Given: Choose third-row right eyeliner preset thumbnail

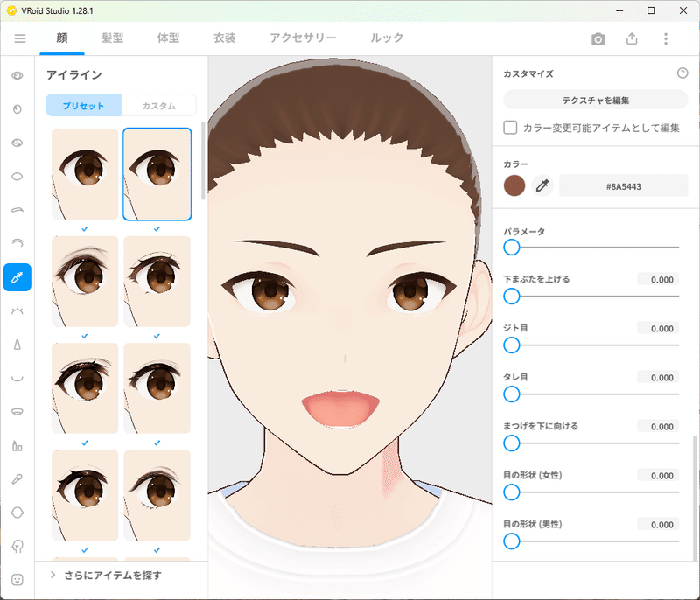Looking at the screenshot, I should tap(157, 388).
